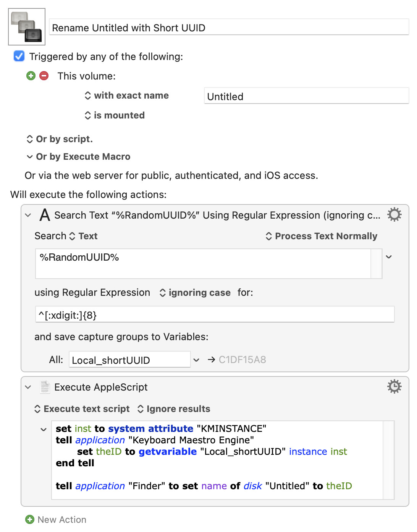Open the 'ignoring case' option menu
Viewport: 417px width, 532px height.
(195, 293)
